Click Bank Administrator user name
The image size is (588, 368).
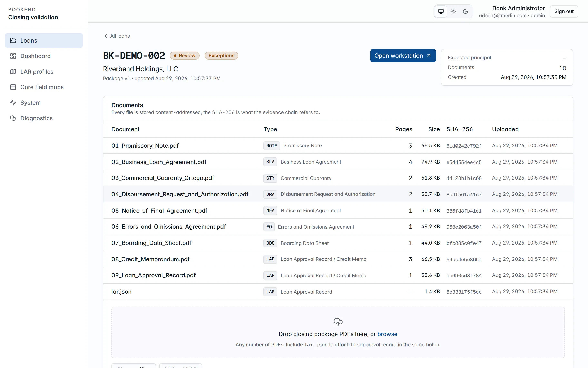coord(519,8)
